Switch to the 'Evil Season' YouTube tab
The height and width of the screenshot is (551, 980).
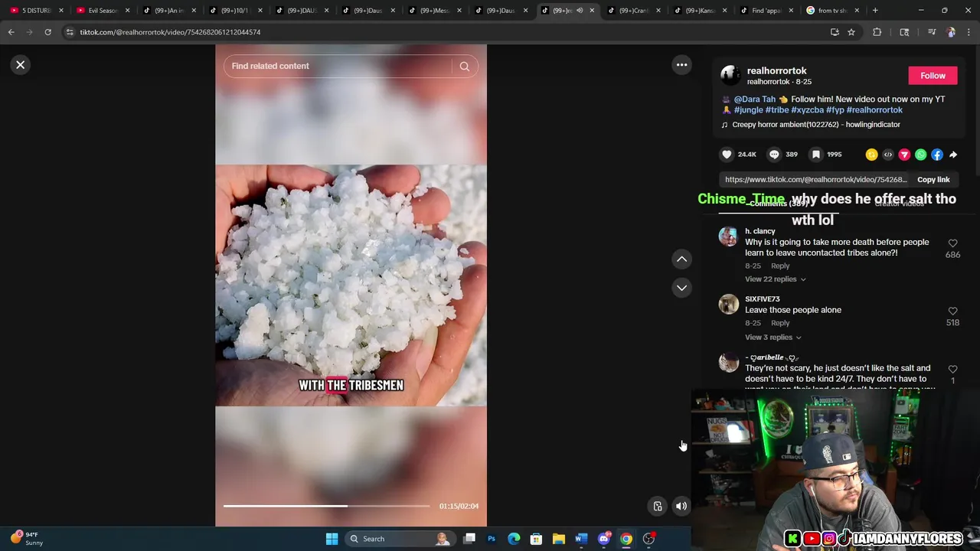103,11
